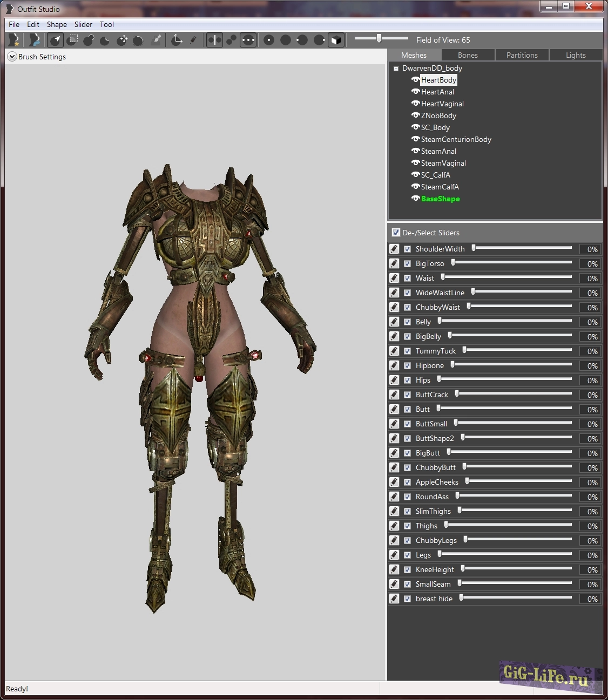Screen dimensions: 608x700
Task: Switch to the Bones tab
Action: [468, 55]
